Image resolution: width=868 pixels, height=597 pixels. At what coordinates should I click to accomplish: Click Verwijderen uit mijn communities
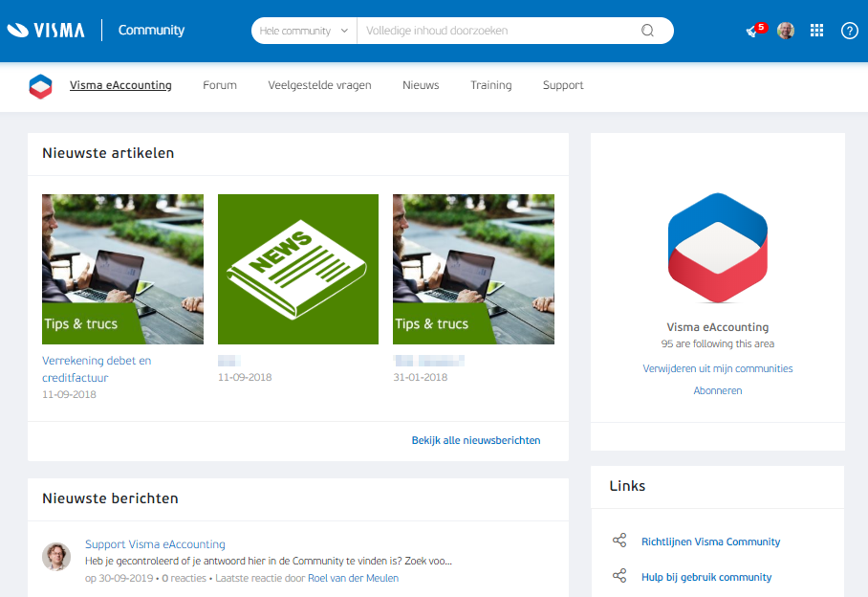717,369
